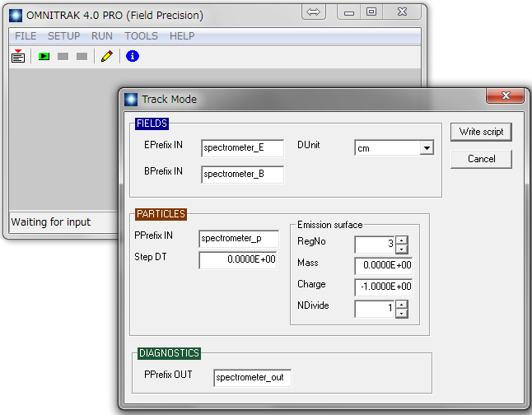Click the OMNITRAK app icon in title bar
The height and width of the screenshot is (415, 532).
[x=16, y=16]
